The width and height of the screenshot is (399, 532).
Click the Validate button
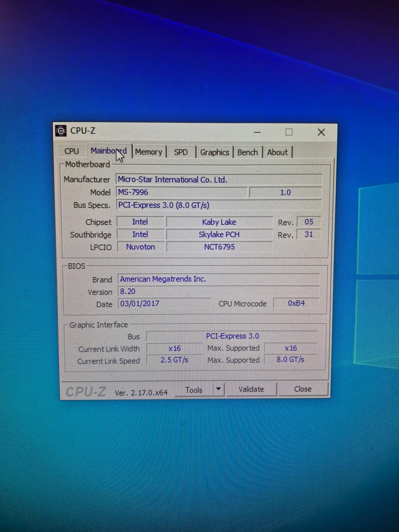pyautogui.click(x=251, y=389)
